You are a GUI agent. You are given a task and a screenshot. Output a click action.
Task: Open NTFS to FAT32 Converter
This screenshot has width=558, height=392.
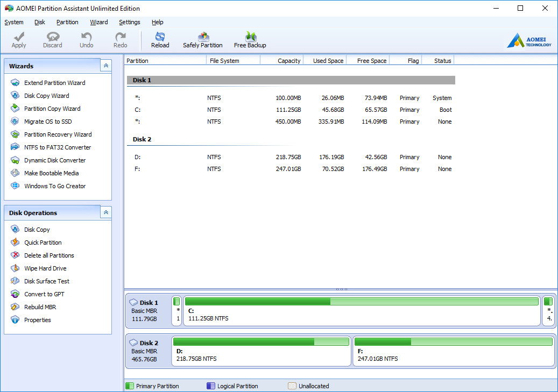click(58, 147)
